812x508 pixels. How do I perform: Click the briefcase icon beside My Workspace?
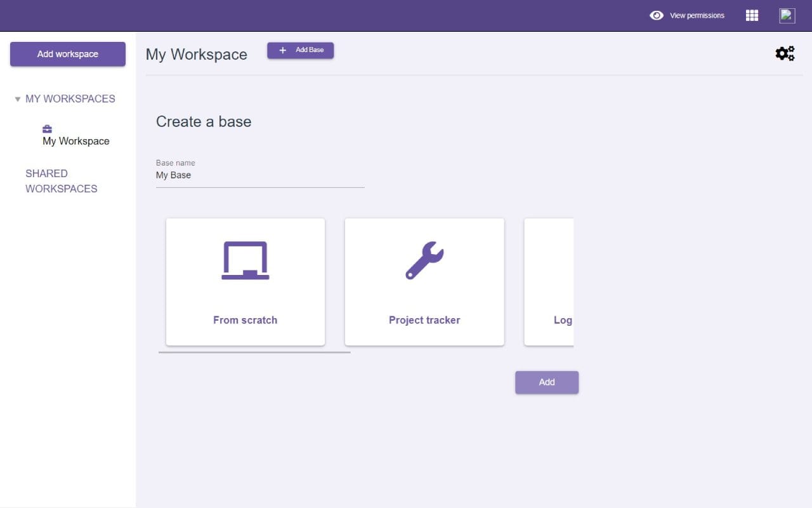(x=47, y=128)
